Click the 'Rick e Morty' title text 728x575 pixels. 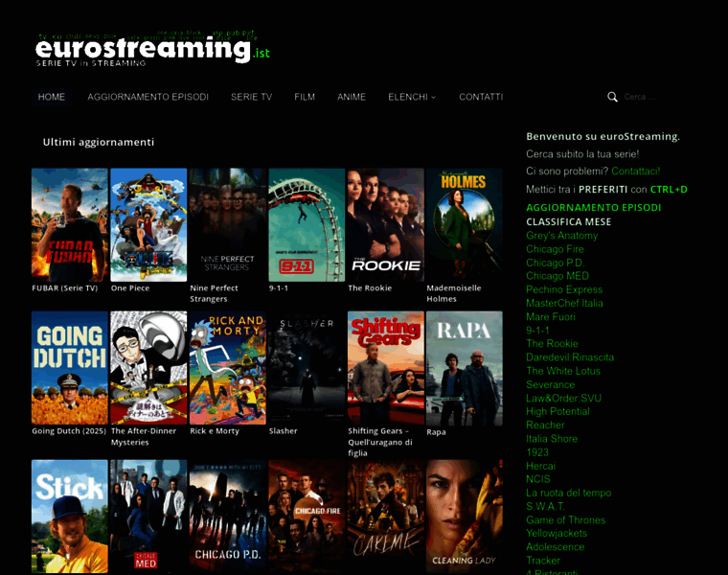[x=215, y=431]
